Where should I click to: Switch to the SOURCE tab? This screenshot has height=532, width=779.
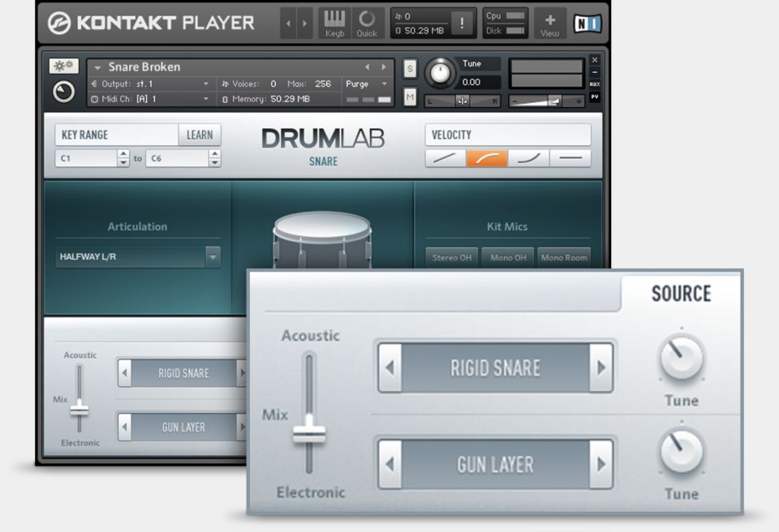[680, 294]
